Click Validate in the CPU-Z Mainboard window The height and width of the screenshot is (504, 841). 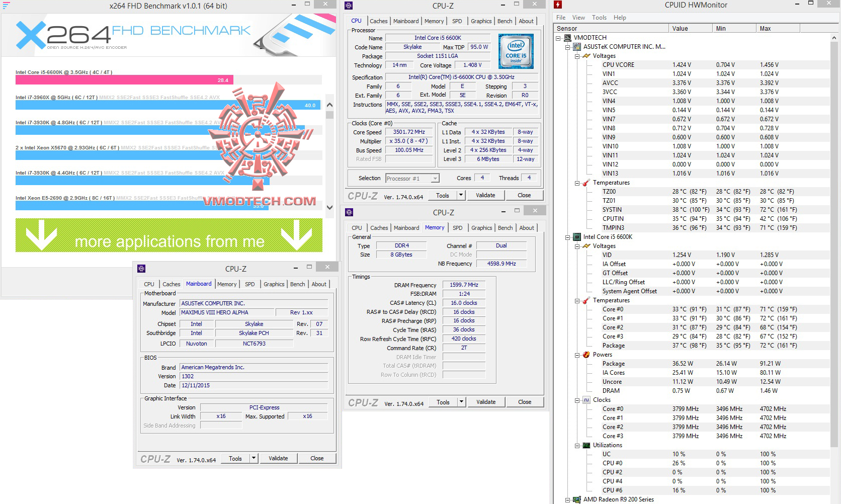click(278, 458)
